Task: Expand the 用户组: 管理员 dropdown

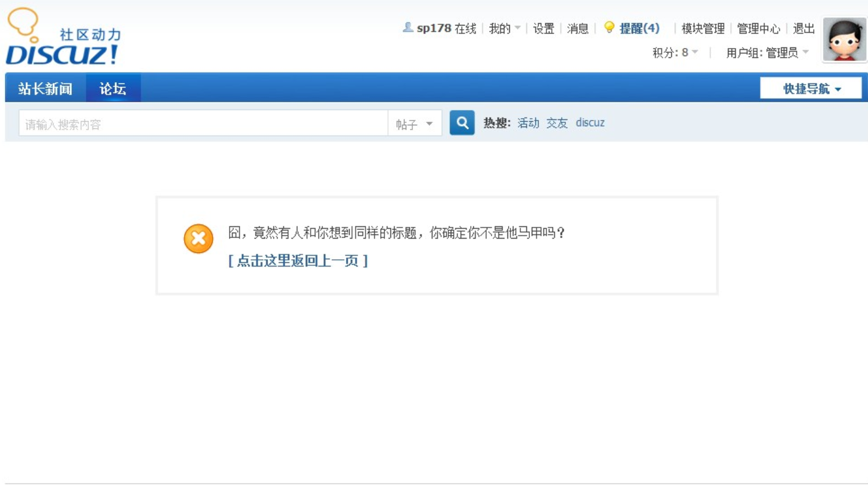Action: coord(767,53)
